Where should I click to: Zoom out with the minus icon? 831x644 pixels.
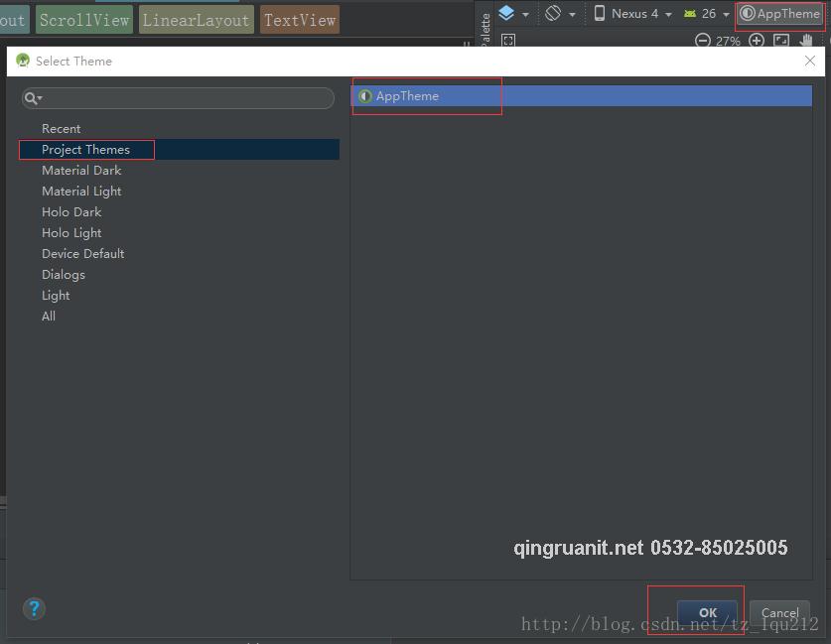click(703, 41)
